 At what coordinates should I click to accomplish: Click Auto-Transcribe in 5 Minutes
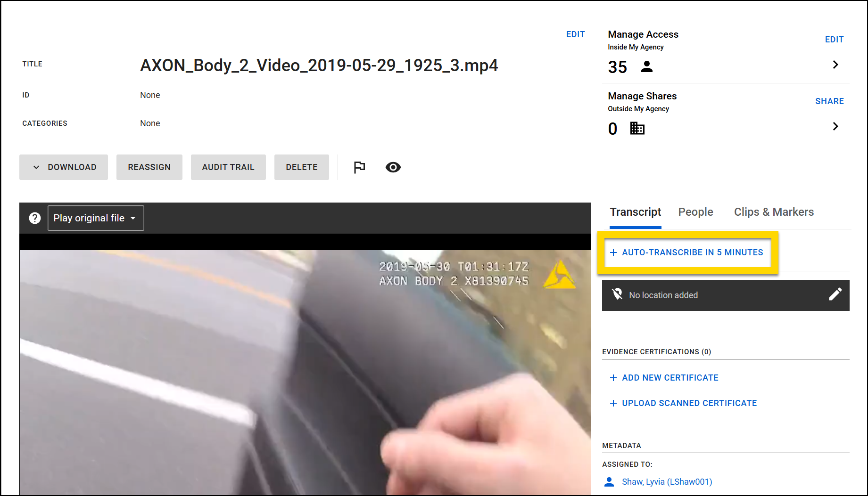[x=687, y=252]
